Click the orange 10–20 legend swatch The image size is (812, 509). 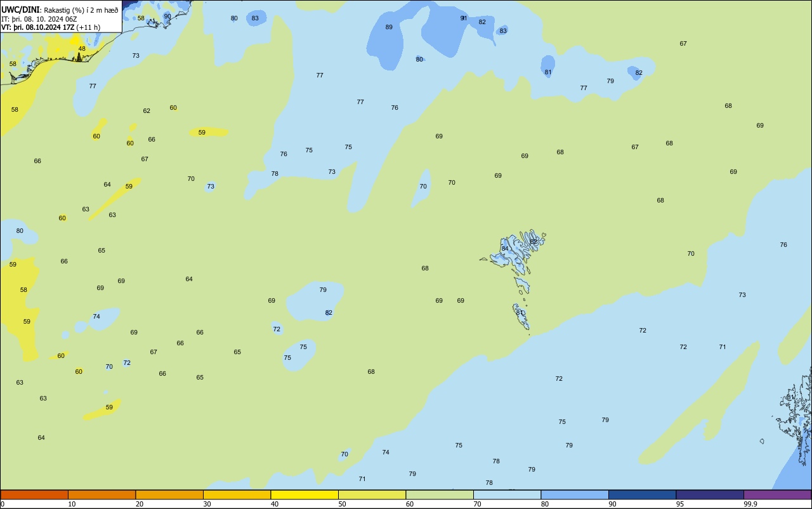click(101, 494)
